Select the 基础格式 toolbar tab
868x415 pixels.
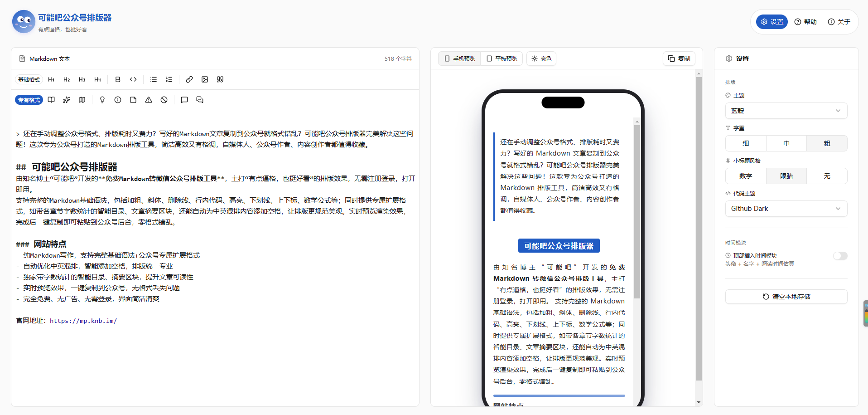[x=29, y=79]
